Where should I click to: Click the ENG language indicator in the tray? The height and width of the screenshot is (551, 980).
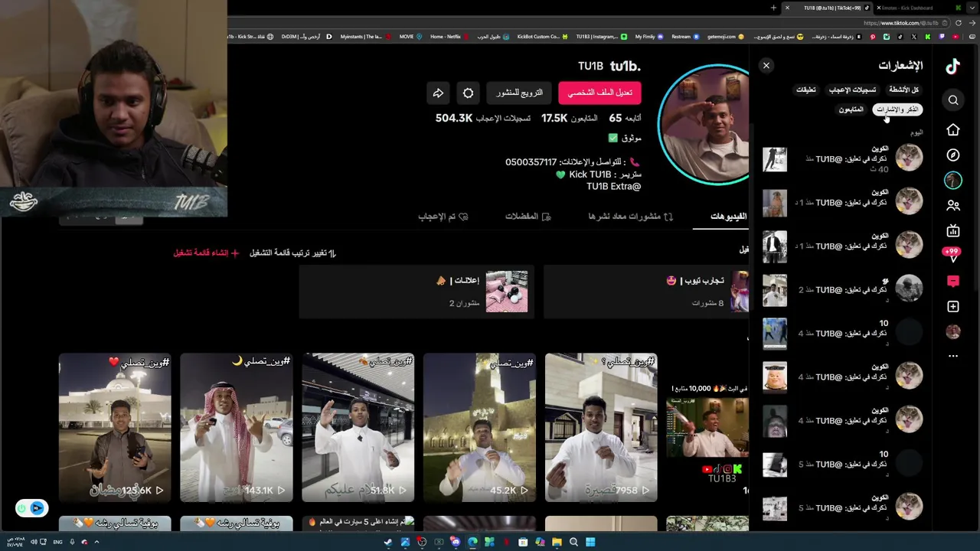[57, 542]
